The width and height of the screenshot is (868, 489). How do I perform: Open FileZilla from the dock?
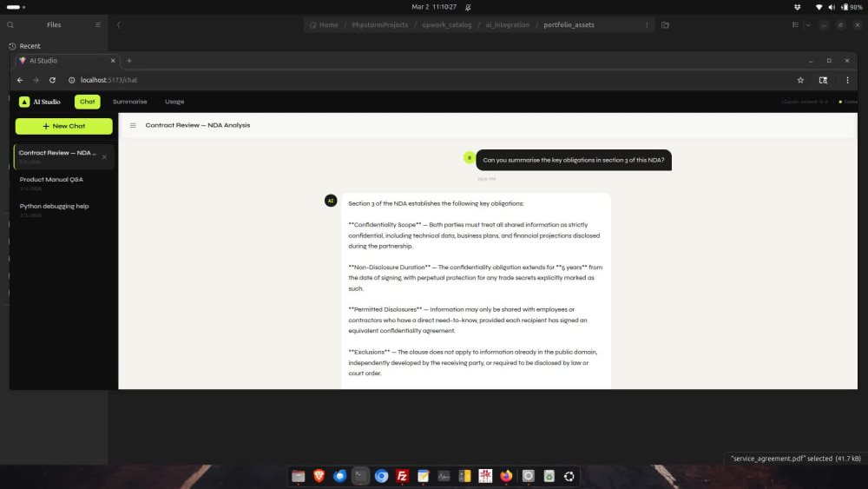click(x=403, y=476)
